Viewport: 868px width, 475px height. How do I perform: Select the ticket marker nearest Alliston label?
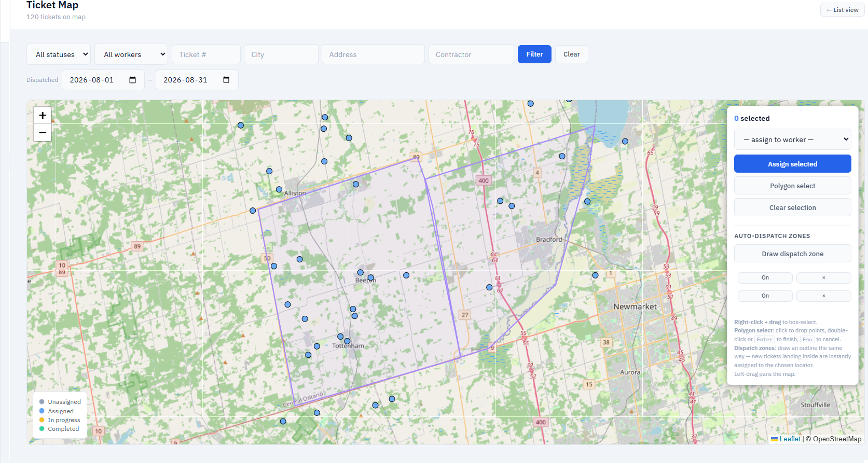[x=279, y=190]
